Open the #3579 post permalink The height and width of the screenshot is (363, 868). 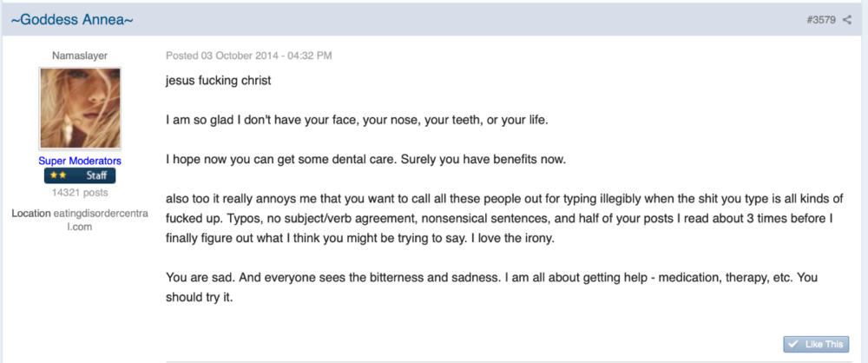[821, 21]
